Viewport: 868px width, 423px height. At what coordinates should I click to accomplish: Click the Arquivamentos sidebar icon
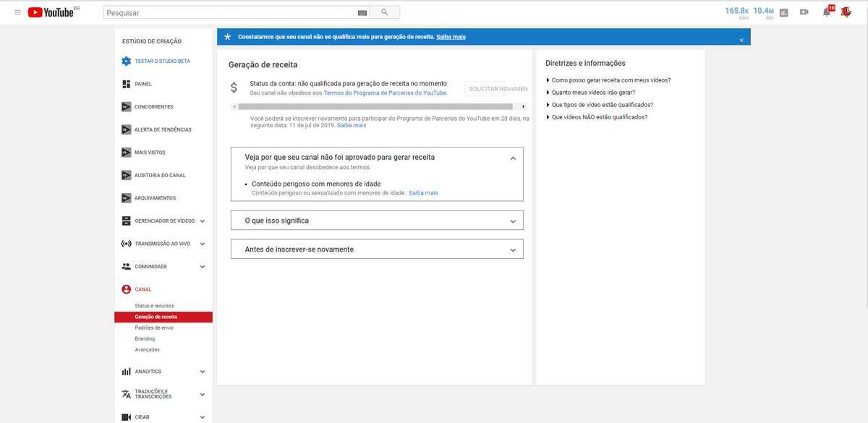coord(127,198)
